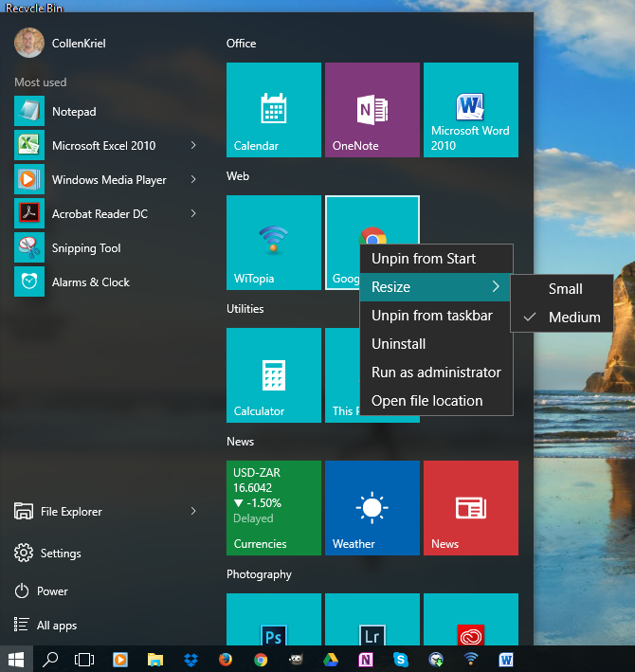This screenshot has width=635, height=672.
Task: Select Uninstall in context menu
Action: click(436, 344)
